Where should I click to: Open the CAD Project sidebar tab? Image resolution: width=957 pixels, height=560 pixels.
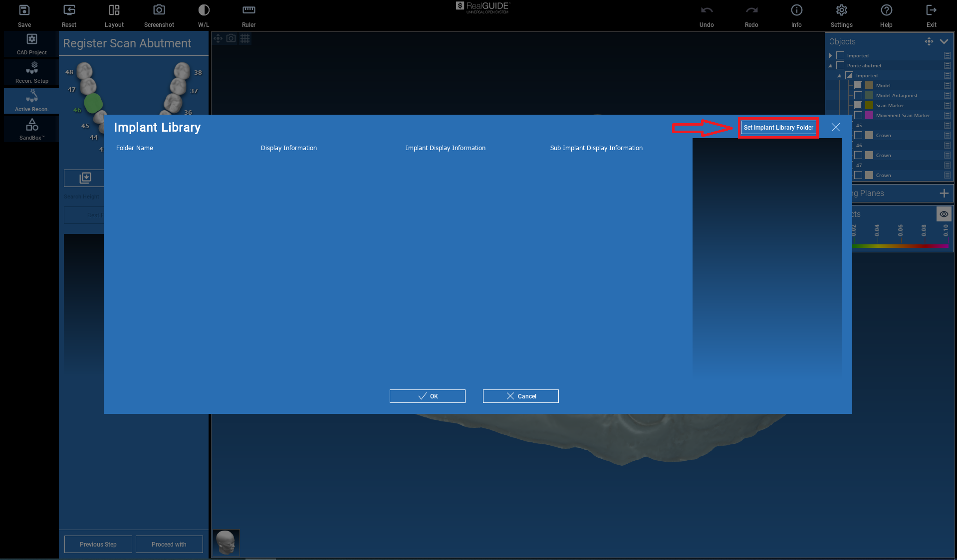pyautogui.click(x=31, y=44)
